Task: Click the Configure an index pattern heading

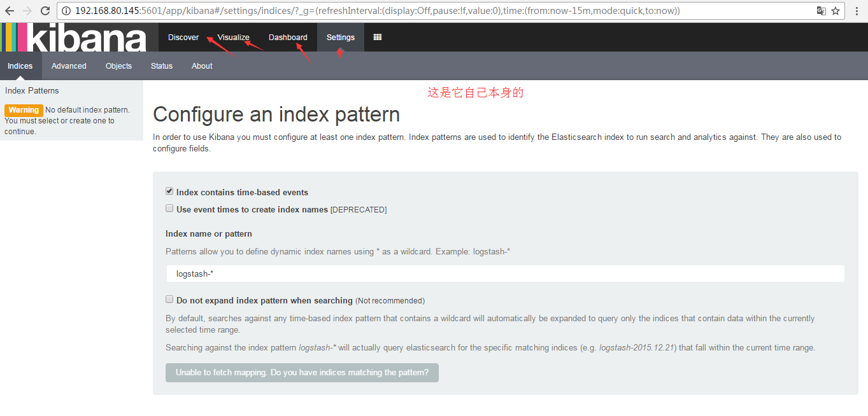Action: point(276,114)
